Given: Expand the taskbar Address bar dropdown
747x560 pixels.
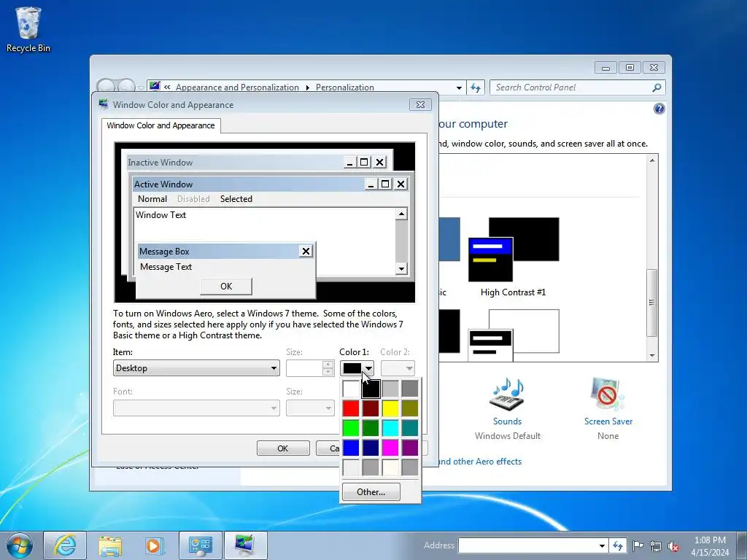Looking at the screenshot, I should [602, 545].
